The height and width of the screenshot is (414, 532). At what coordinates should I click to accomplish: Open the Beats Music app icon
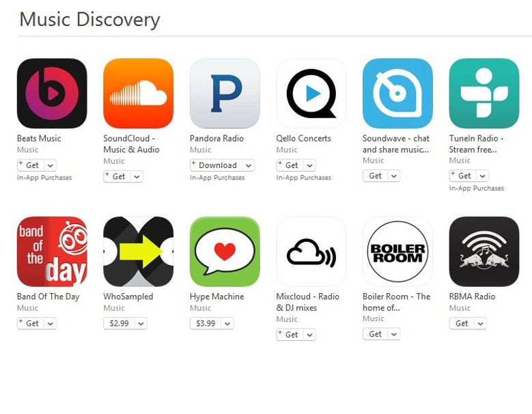point(52,94)
